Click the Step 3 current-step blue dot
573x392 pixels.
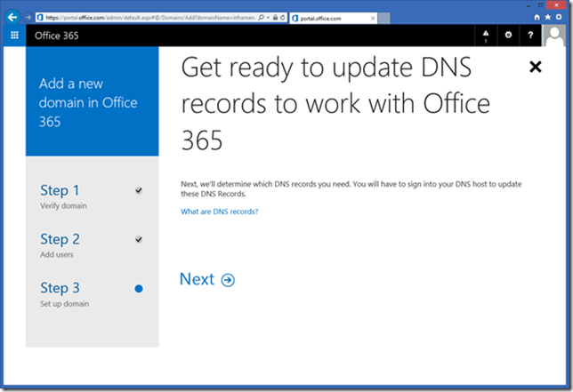click(x=138, y=288)
